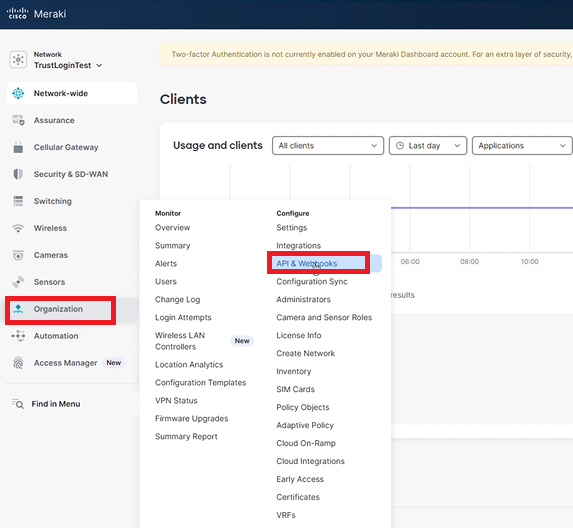
Task: Open Certificates
Action: point(298,497)
